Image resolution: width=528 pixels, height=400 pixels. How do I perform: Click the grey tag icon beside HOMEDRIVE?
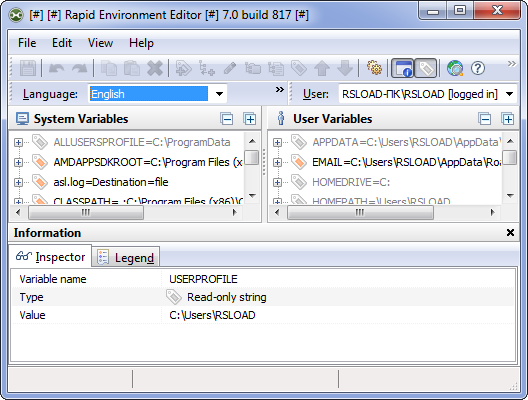pyautogui.click(x=299, y=182)
